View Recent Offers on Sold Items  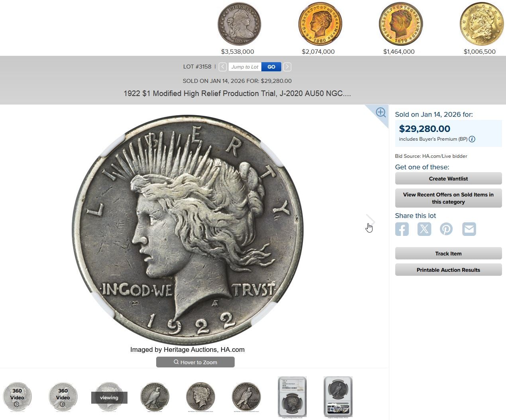pyautogui.click(x=448, y=198)
